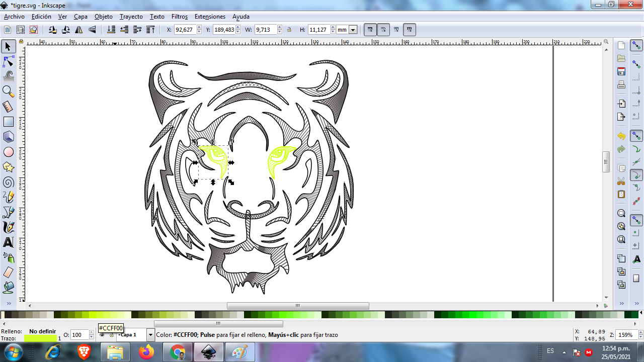Toggle enable snapping button
Screen dimensions: 644x362
pos(636,46)
